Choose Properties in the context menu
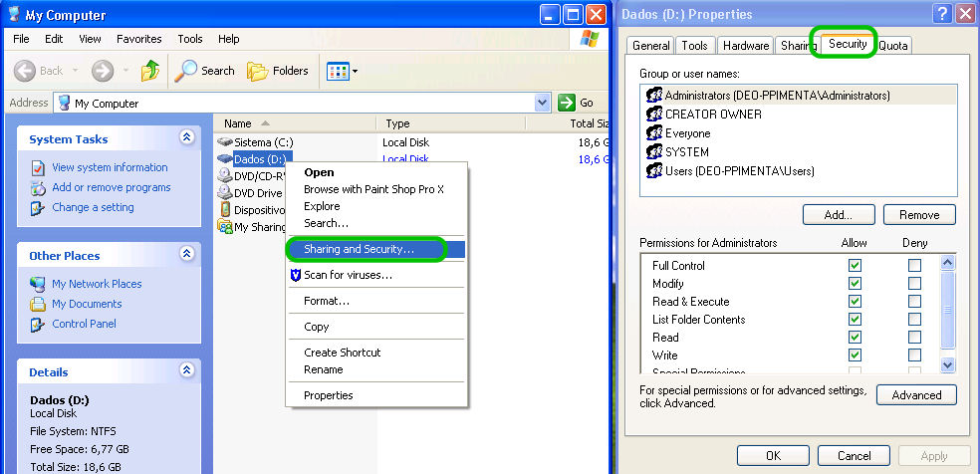 tap(375, 395)
